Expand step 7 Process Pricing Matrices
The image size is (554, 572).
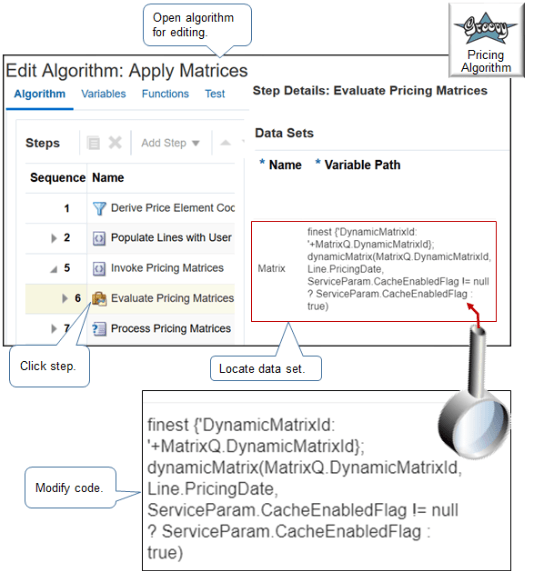pyautogui.click(x=54, y=329)
